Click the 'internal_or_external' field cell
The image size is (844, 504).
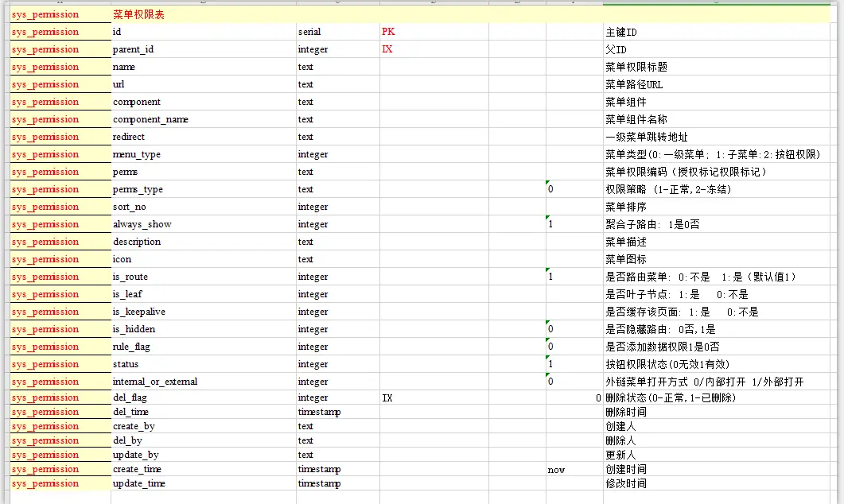(204, 382)
